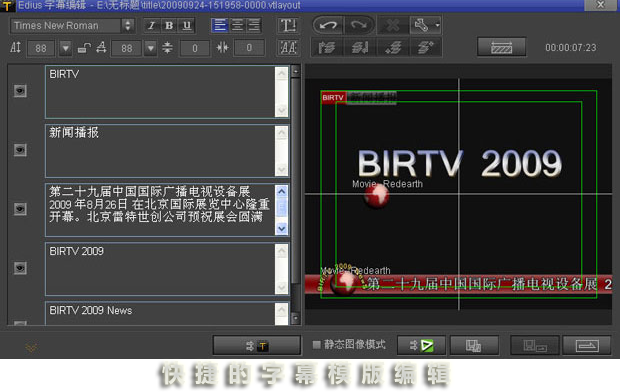Click the first layer ordering icon
The height and width of the screenshot is (392, 620).
tap(327, 47)
